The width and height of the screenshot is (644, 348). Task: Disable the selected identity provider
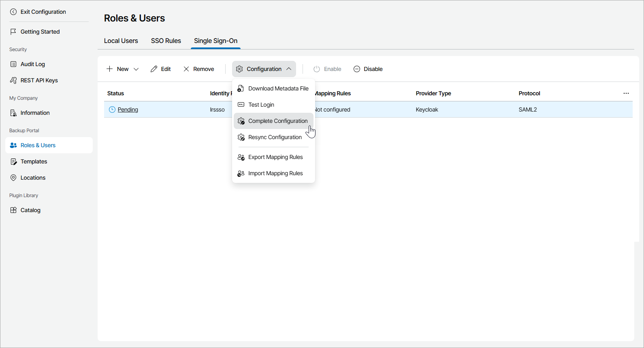point(368,69)
